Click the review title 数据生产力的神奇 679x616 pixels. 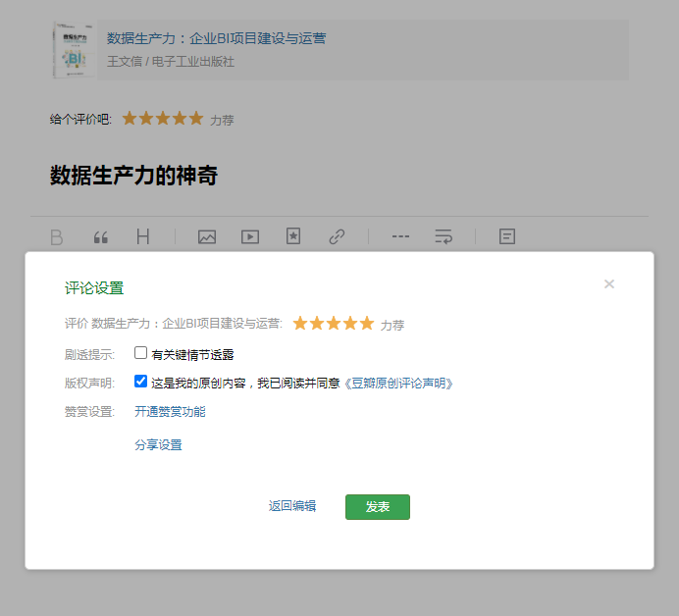click(x=133, y=176)
